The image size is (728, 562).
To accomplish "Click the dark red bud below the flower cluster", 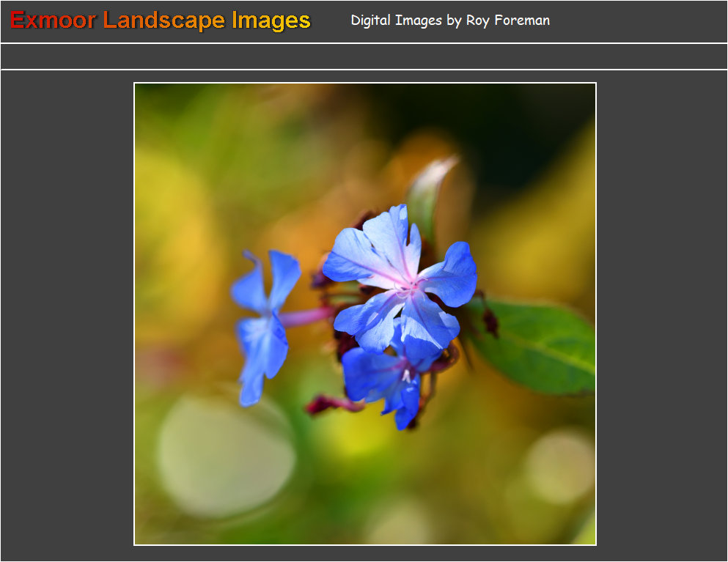I will tap(326, 404).
